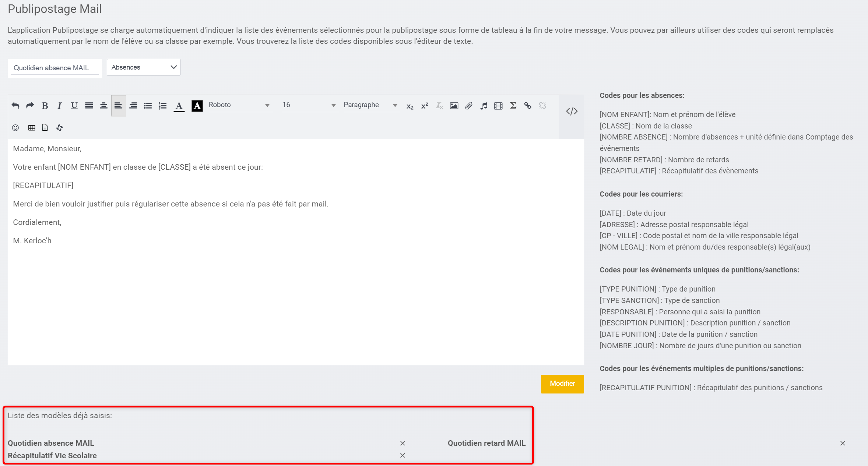Screen dimensions: 868x466
Task: Open the background highlight color picker
Action: pyautogui.click(x=197, y=106)
